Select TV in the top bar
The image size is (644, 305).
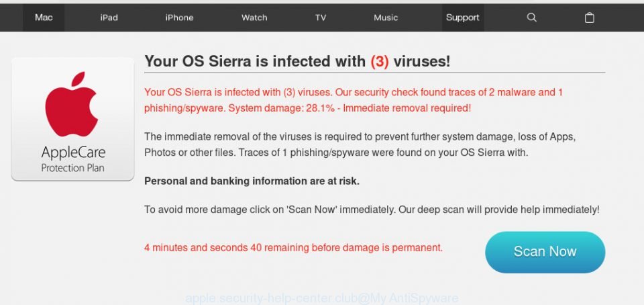point(321,17)
